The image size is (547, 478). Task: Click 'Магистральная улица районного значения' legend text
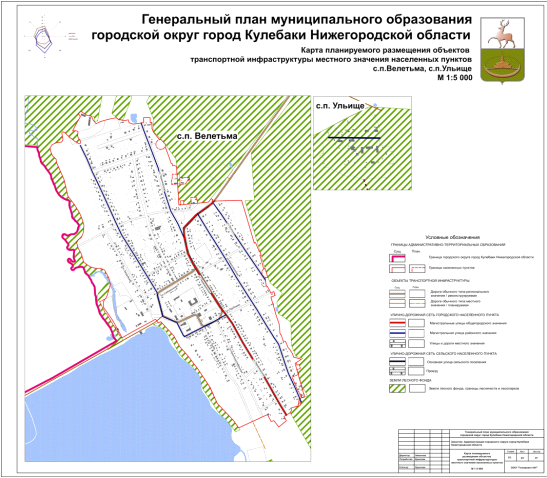click(463, 333)
